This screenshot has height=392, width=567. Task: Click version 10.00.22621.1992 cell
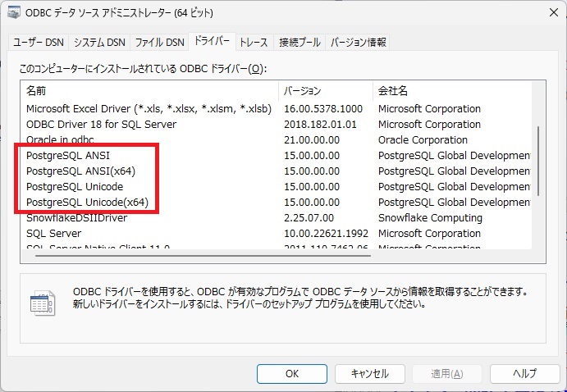click(326, 234)
